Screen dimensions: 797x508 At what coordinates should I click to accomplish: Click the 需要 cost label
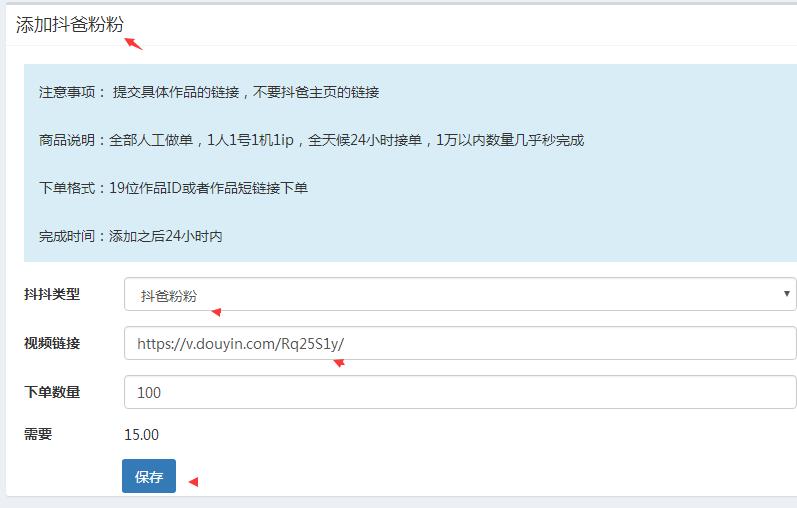pyautogui.click(x=38, y=434)
